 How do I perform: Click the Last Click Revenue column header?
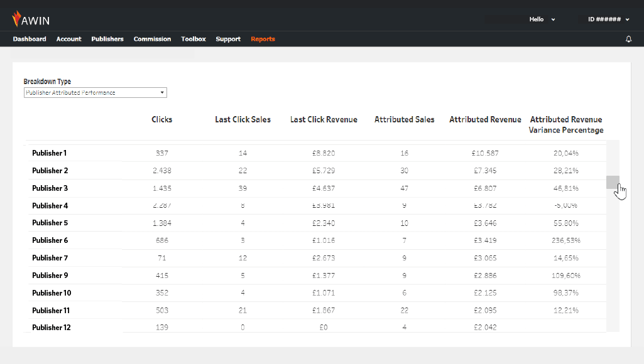click(x=324, y=119)
